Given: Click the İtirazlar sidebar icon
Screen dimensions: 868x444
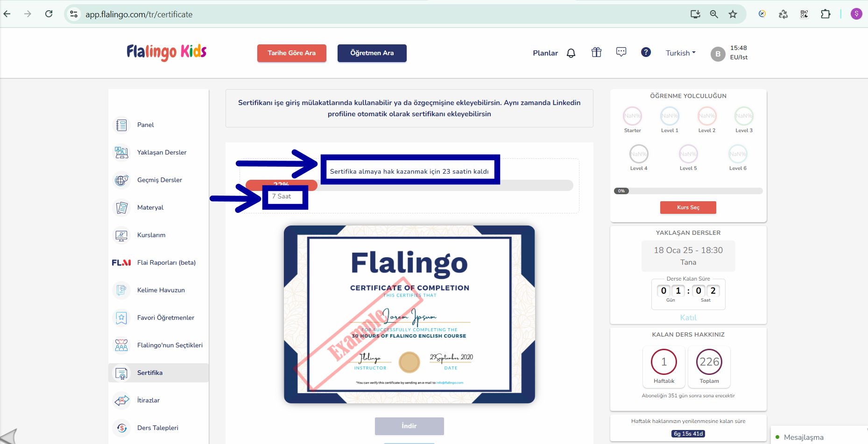Looking at the screenshot, I should point(121,401).
